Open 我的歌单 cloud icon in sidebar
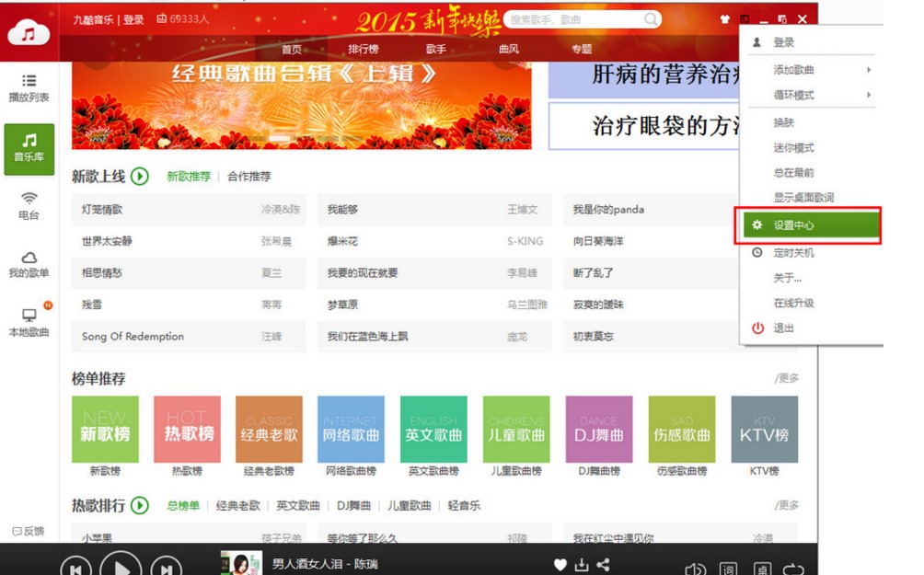The height and width of the screenshot is (575, 924). (x=29, y=264)
